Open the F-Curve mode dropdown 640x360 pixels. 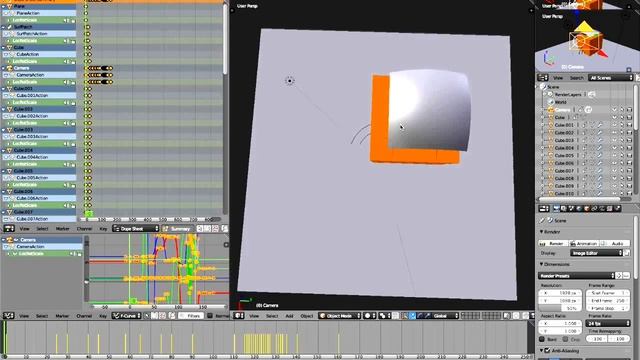127,316
